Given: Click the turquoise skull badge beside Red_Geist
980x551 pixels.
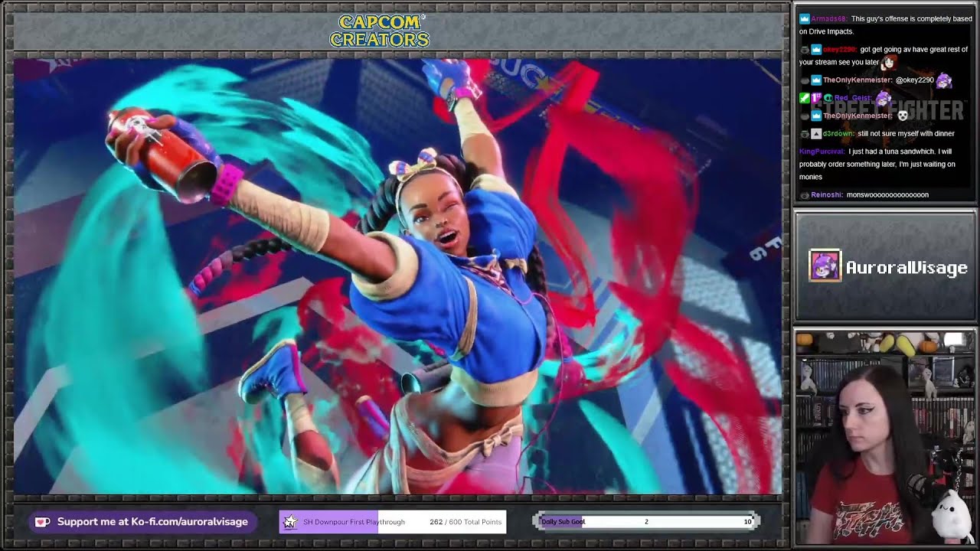Looking at the screenshot, I should 828,98.
